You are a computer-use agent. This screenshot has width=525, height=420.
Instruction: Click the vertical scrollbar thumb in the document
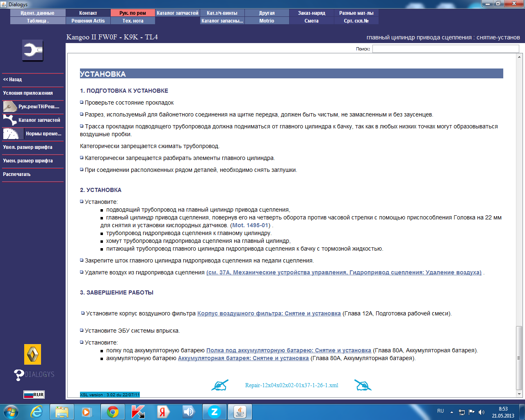click(519, 358)
